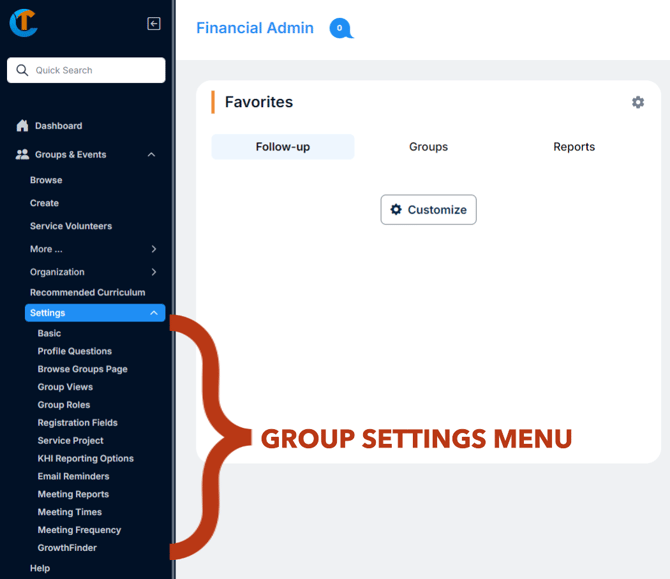Open Profile Questions settings
Viewport: 670px width, 579px height.
point(75,351)
